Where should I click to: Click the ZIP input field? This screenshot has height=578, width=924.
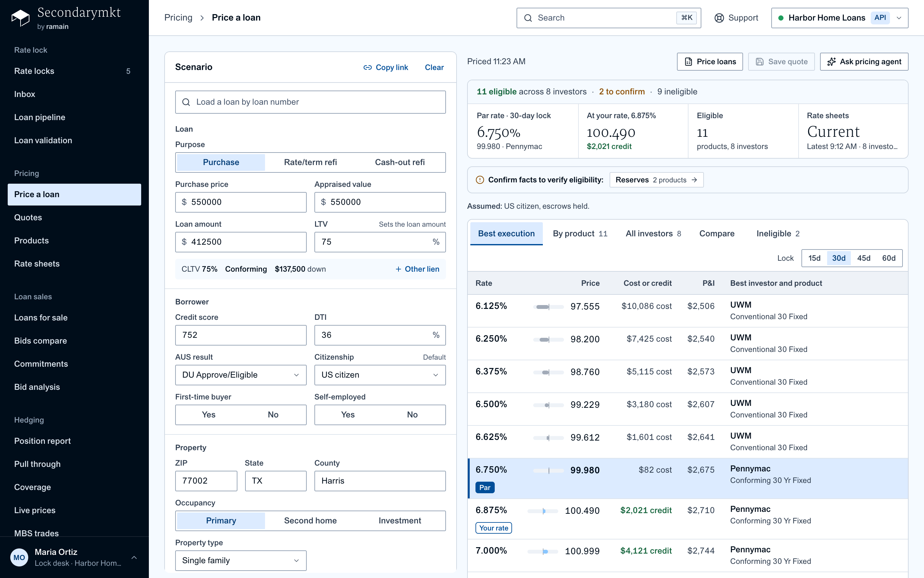206,481
